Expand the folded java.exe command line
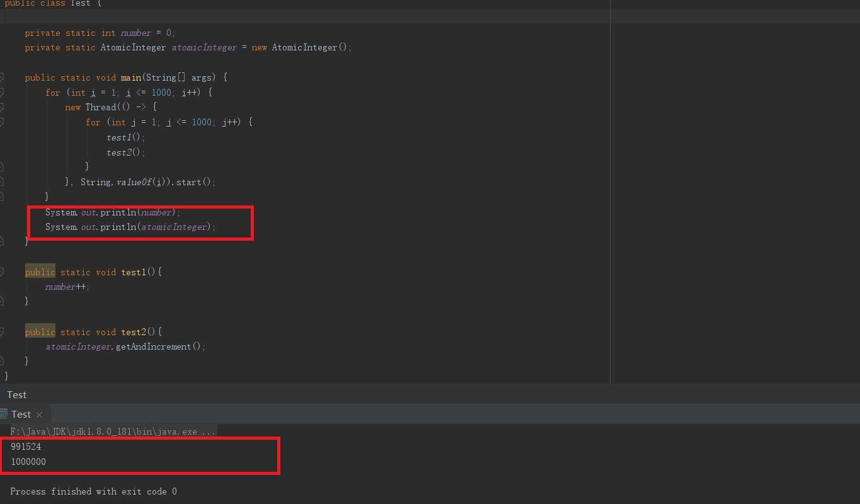 coord(208,432)
